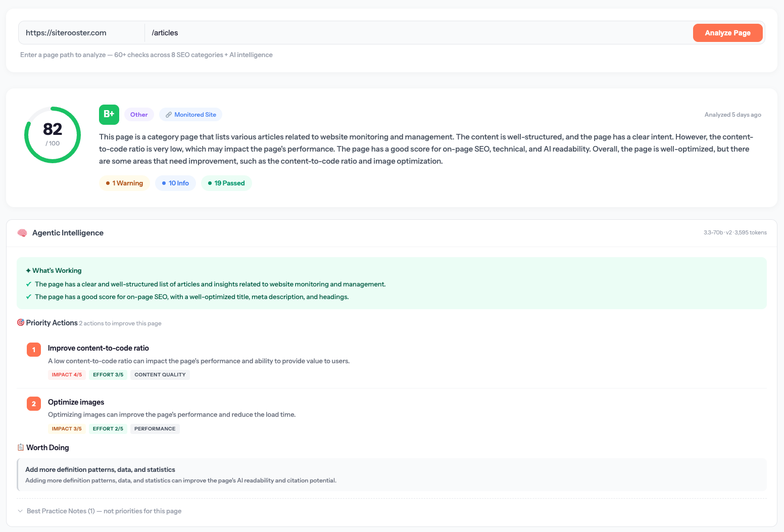Click the CONTENT QUALITY tag under action 1
Viewport: 784px width, 532px height.
click(x=160, y=374)
